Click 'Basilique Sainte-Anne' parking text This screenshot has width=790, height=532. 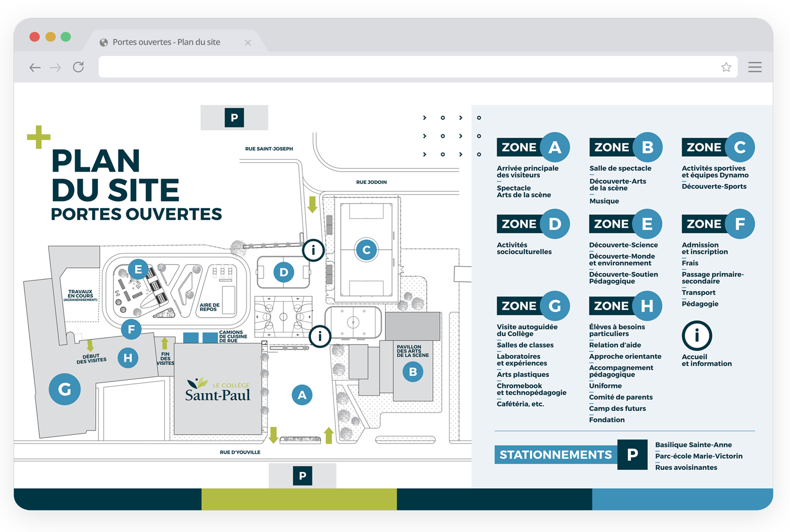tap(693, 445)
